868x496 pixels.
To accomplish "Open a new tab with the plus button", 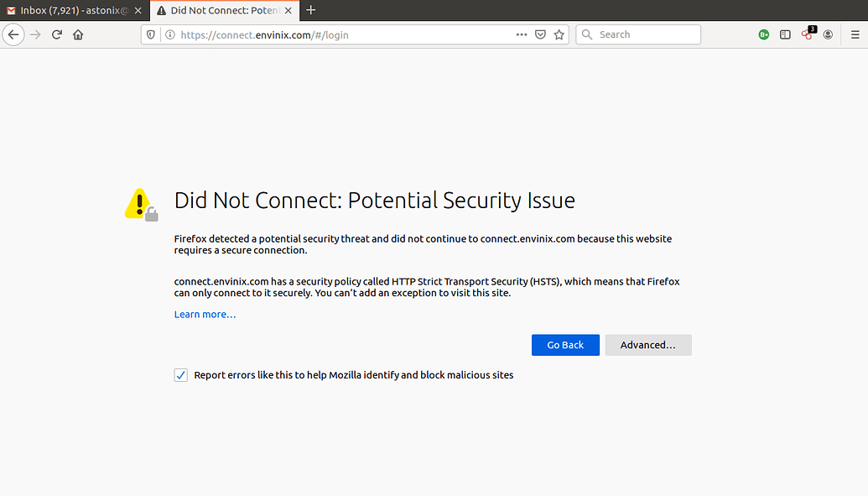I will [x=310, y=11].
